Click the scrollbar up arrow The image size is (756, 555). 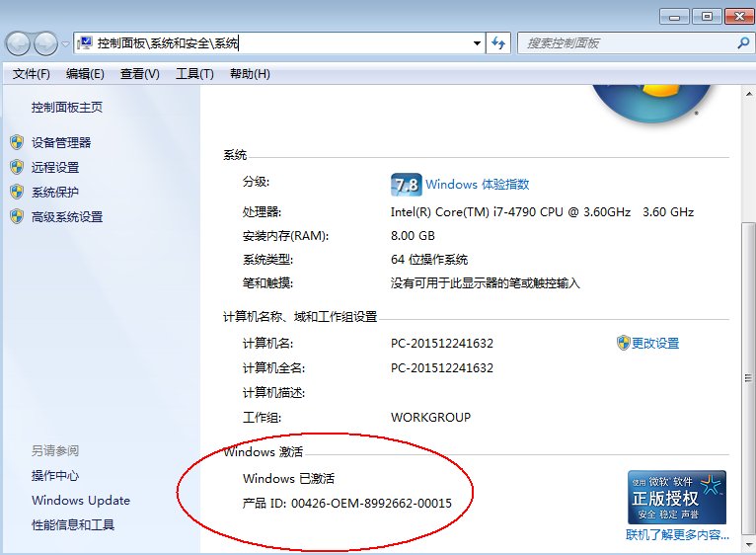pos(749,94)
